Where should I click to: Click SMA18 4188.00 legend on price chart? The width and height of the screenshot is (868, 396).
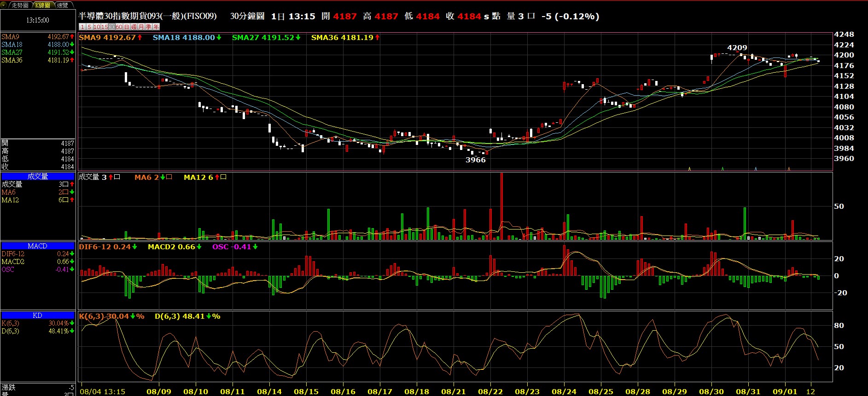[x=187, y=38]
